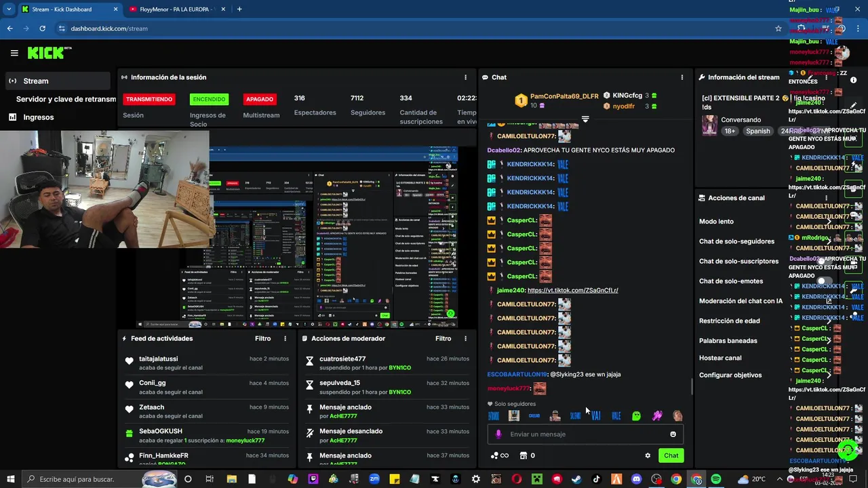The height and width of the screenshot is (488, 868).
Task: Open Spotify from the taskbar
Action: pos(716,479)
